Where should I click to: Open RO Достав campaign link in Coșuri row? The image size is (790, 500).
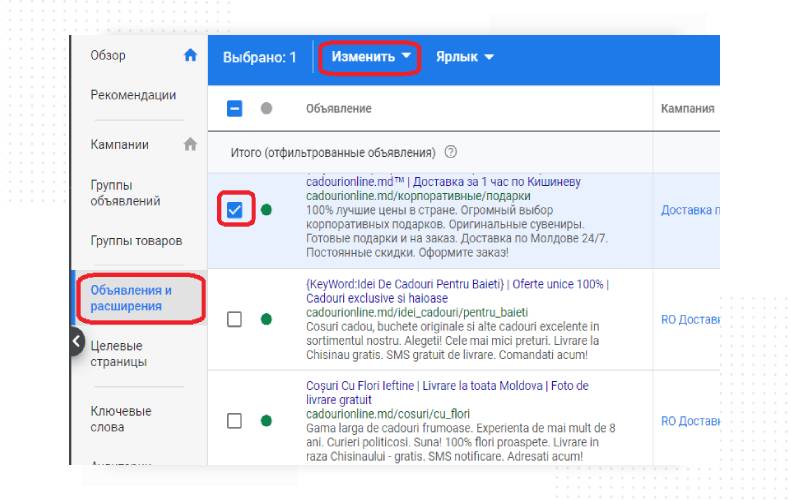pos(690,421)
